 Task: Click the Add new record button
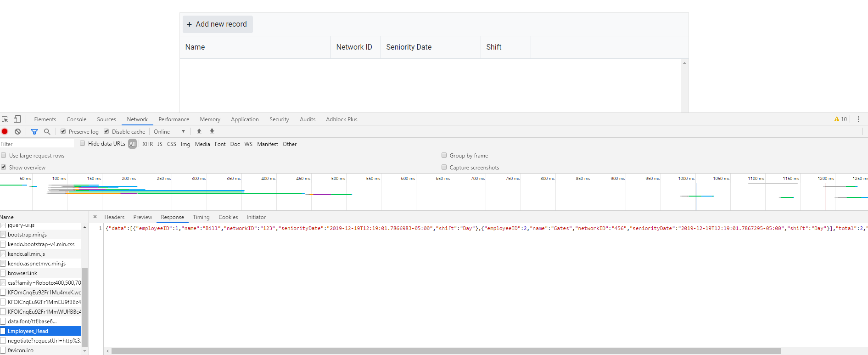click(x=218, y=24)
